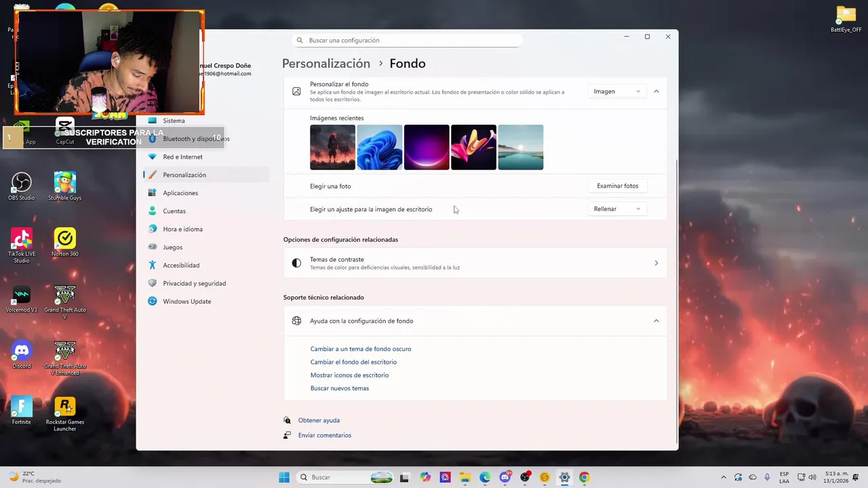Open Stumble Guys desktop shortcut
Viewport: 868px width, 488px height.
(x=65, y=186)
